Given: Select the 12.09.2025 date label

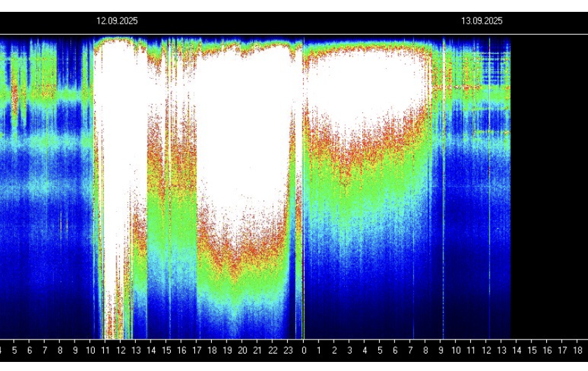Looking at the screenshot, I should [117, 21].
